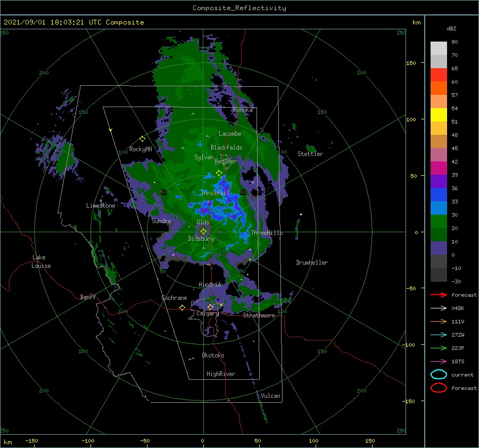Click the Airdrie label
Screen dimensions: 479x448
pos(210,284)
